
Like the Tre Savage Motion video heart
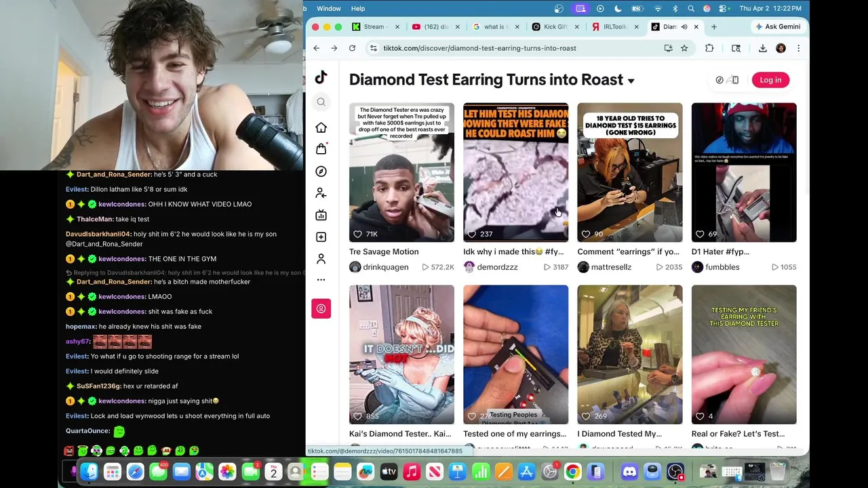357,234
